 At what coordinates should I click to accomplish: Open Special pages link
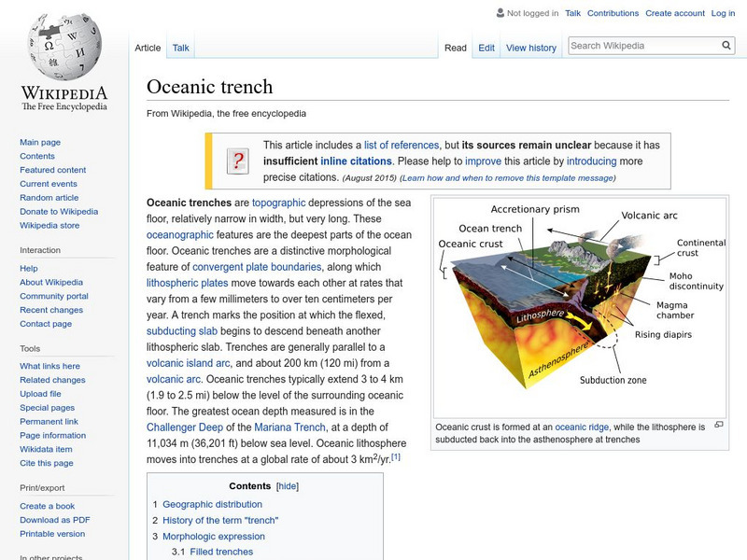[48, 407]
